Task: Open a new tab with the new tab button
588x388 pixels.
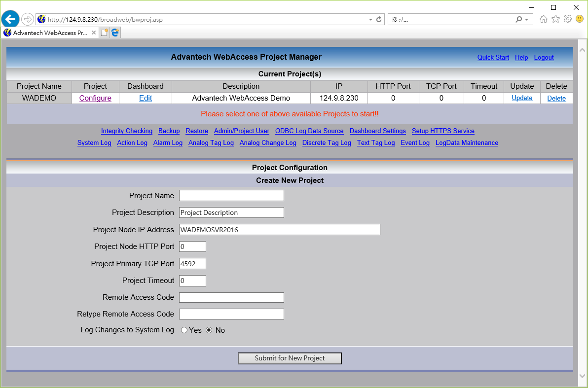Action: click(x=104, y=33)
